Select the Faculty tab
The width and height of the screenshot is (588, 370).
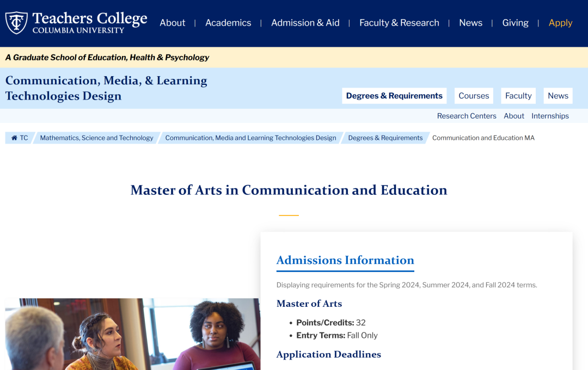coord(518,96)
